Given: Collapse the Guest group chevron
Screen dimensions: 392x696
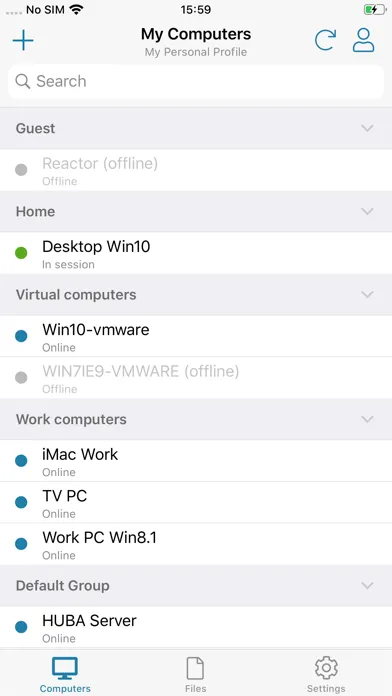Looking at the screenshot, I should pos(367,128).
